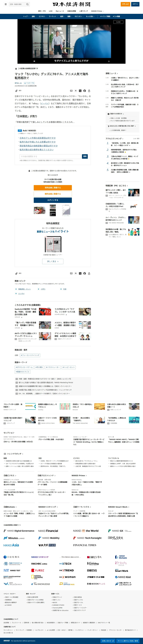Click the #ポケモンカードゲーム keyword tag

tap(24, 367)
